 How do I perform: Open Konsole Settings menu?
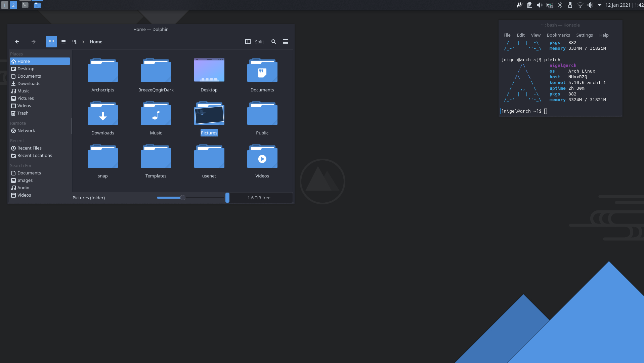584,35
